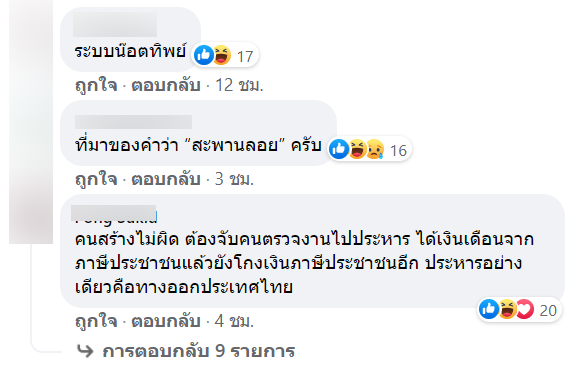585x365 pixels.
Task: Reply to the first comment via ตอบกลับ
Action: pos(166,85)
